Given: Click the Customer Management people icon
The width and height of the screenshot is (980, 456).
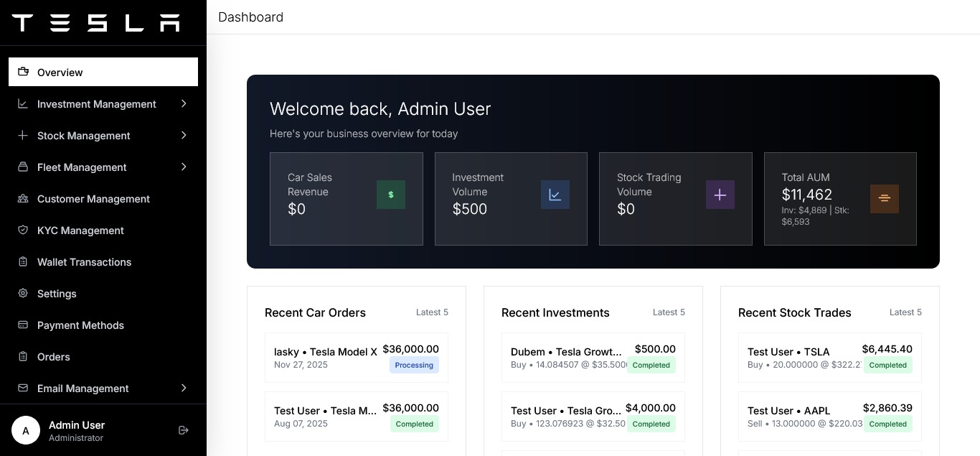Looking at the screenshot, I should coord(23,198).
